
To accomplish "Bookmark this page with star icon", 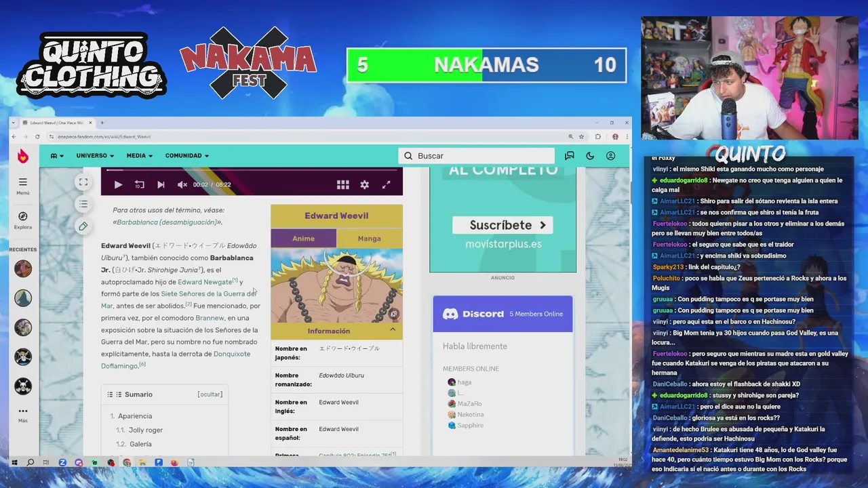I will (x=581, y=137).
